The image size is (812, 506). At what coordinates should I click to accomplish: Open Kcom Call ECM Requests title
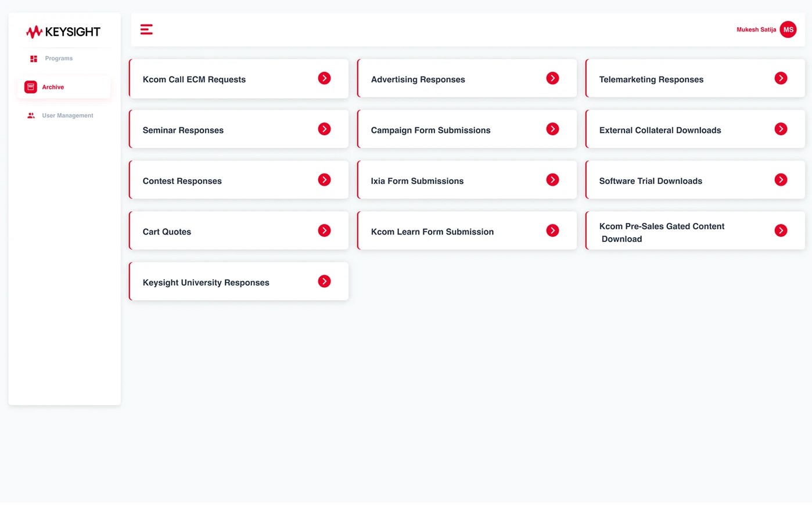click(x=194, y=79)
